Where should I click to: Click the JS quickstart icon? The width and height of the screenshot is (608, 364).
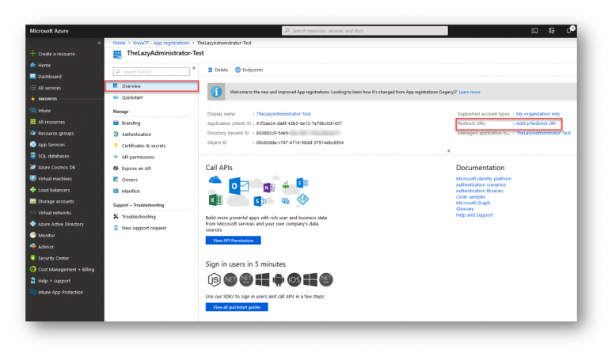214,279
